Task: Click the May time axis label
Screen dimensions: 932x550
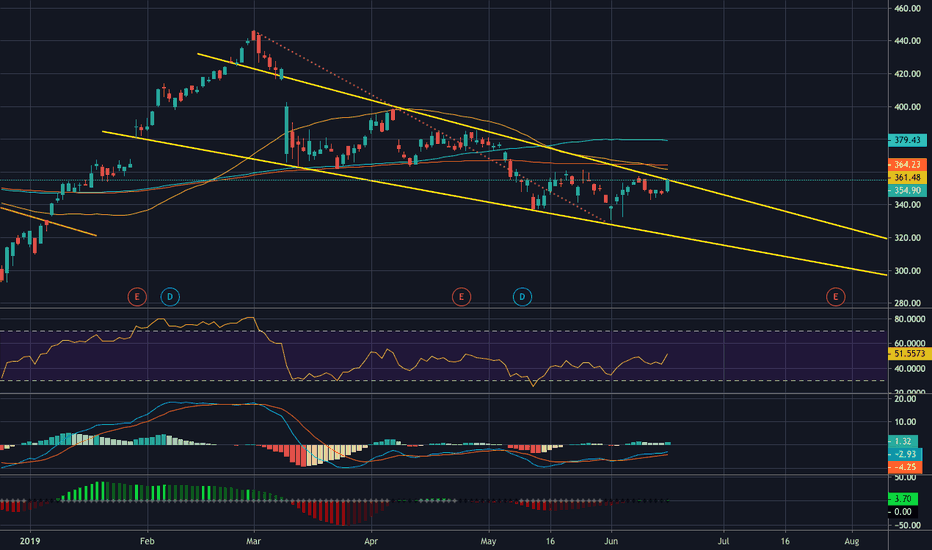Action: coord(489,541)
